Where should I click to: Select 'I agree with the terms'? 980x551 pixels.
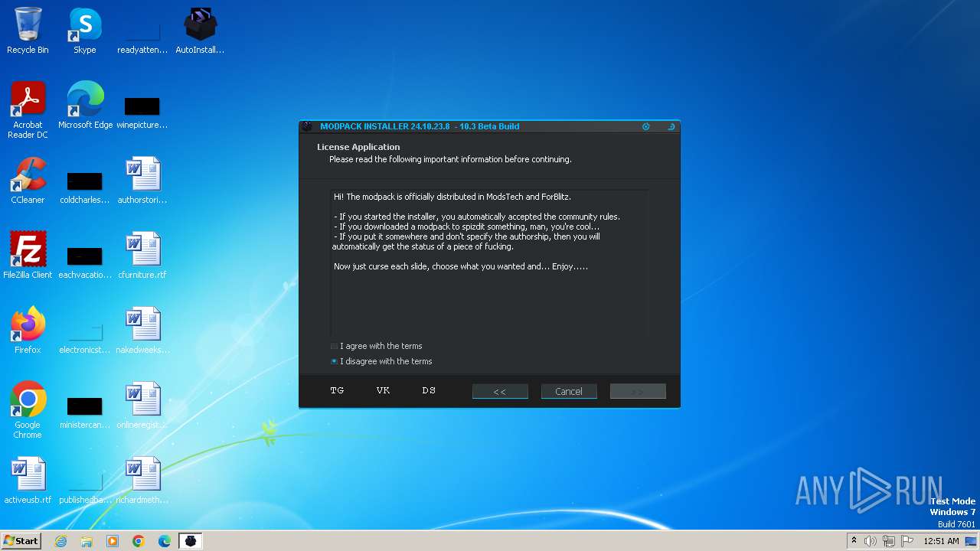[376, 346]
